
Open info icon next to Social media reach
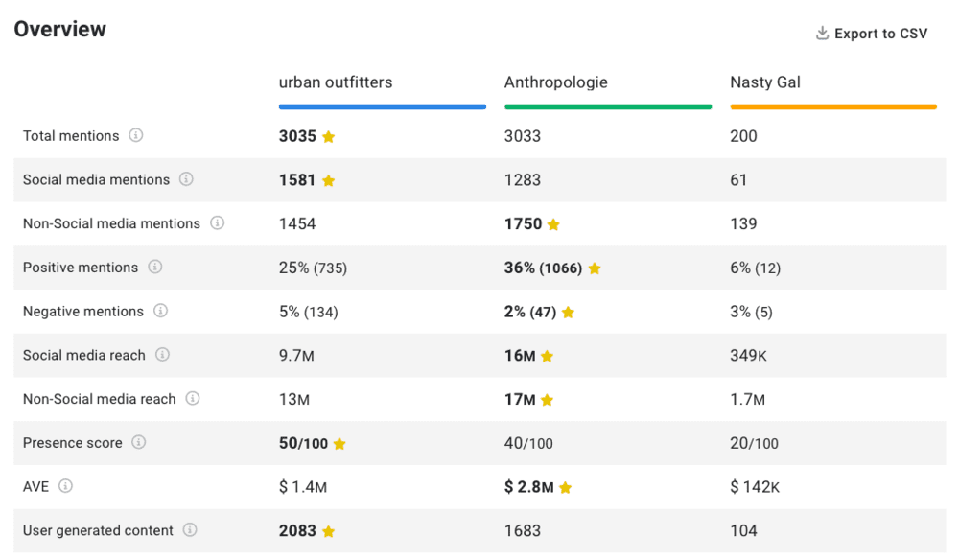162,355
